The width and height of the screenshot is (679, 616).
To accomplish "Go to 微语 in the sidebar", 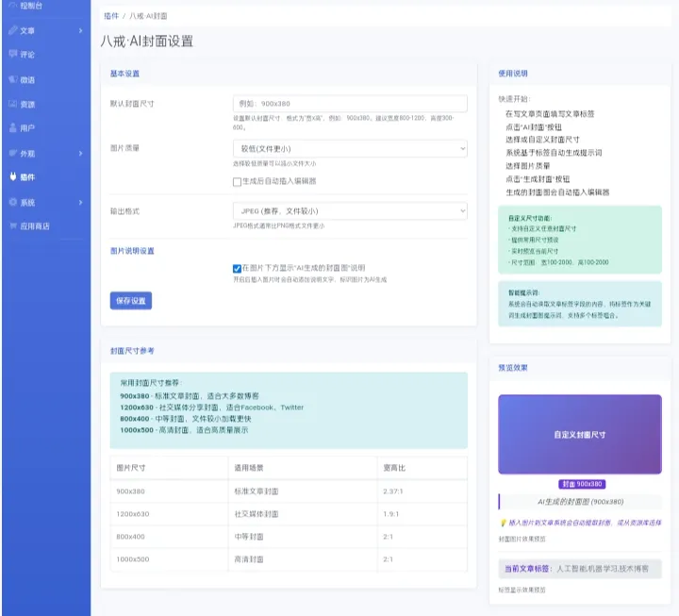I will pyautogui.click(x=27, y=79).
